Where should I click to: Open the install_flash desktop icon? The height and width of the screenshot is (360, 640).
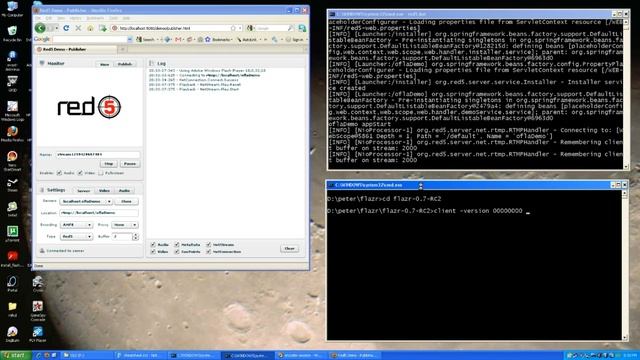(x=12, y=259)
